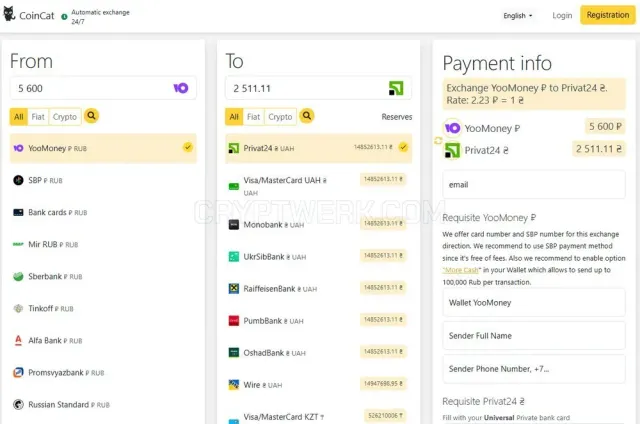Select the PumbBank UAH icon
The width and height of the screenshot is (640, 424).
(233, 321)
